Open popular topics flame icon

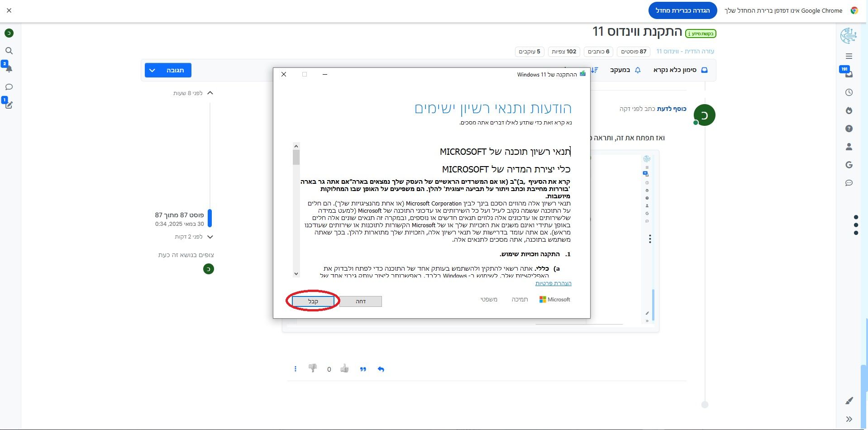849,110
